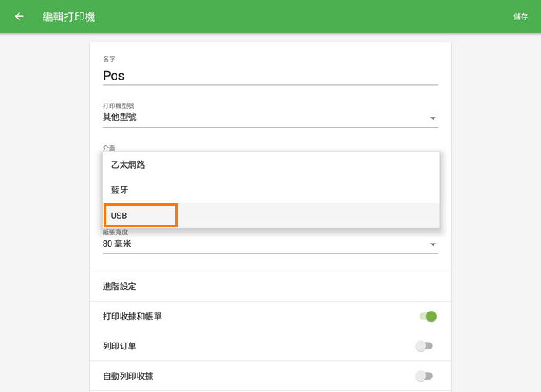Click the 進階設定 section header
Image resolution: width=541 pixels, height=392 pixels.
pyautogui.click(x=120, y=286)
